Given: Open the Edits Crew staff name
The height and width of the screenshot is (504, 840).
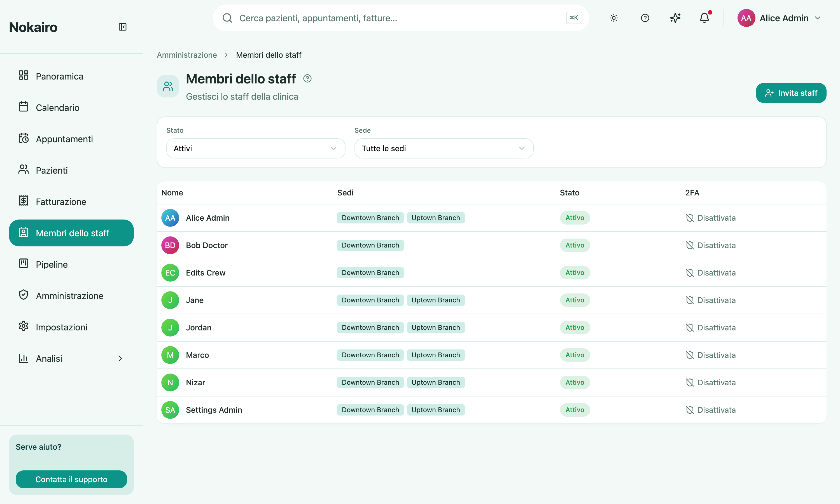Looking at the screenshot, I should point(206,273).
